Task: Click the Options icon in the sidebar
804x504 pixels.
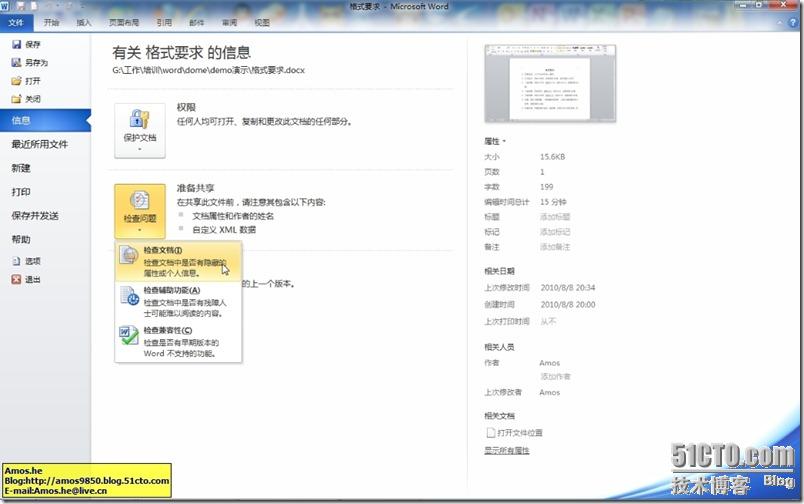Action: point(16,261)
